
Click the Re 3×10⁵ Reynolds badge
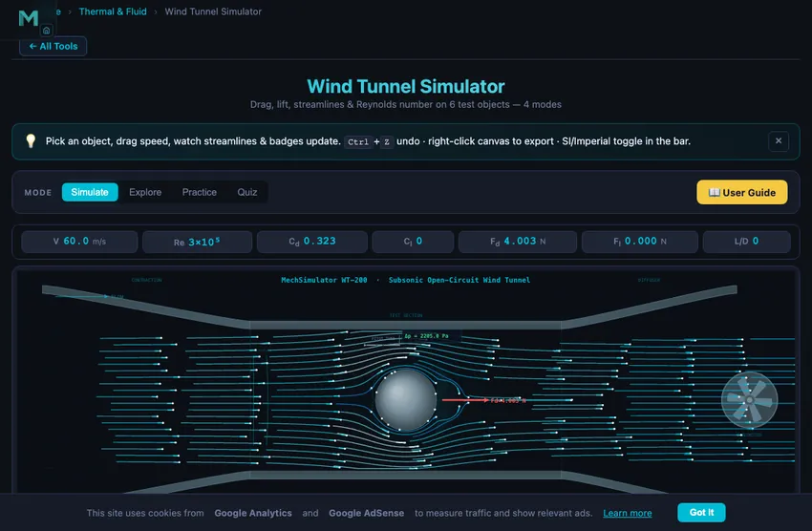197,242
